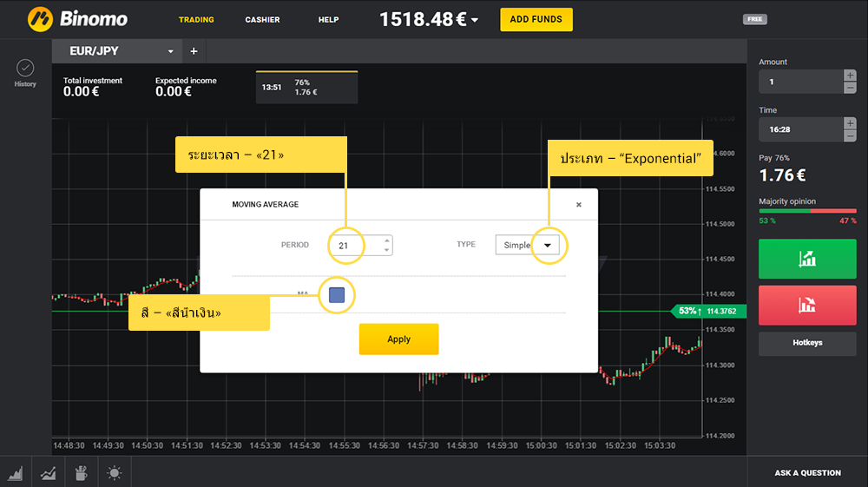Open the EUR/JPY asset dropdown
This screenshot has height=487, width=868.
coord(171,51)
